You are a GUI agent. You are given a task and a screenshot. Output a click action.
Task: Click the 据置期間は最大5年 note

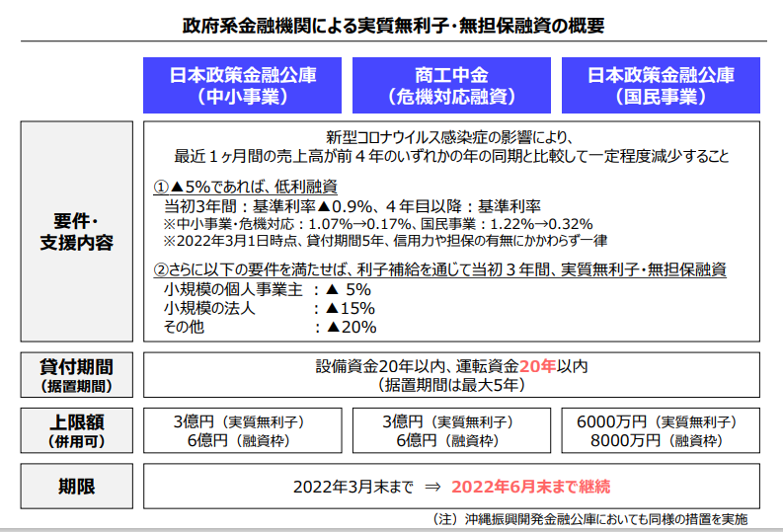point(451,384)
